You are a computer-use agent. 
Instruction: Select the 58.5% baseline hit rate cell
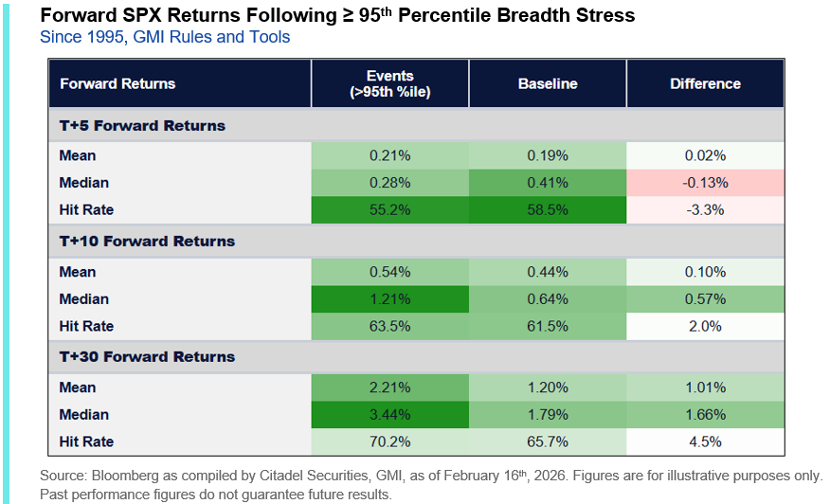(548, 210)
